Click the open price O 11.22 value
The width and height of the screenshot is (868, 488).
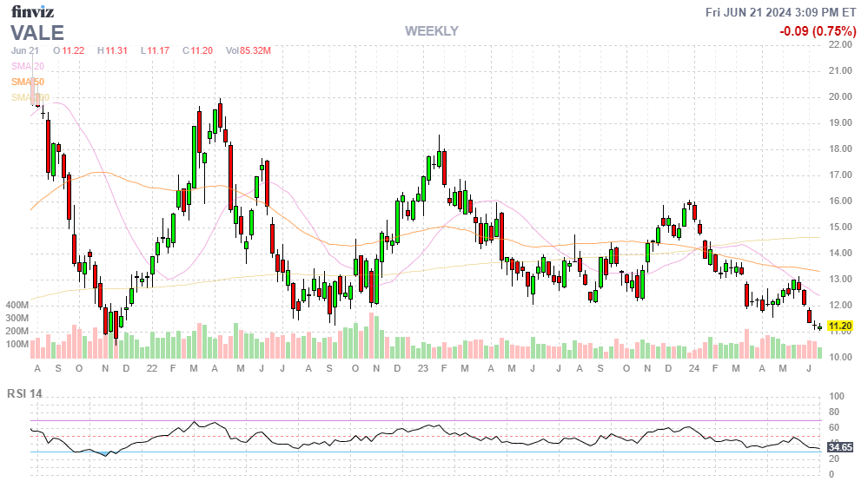(x=70, y=51)
